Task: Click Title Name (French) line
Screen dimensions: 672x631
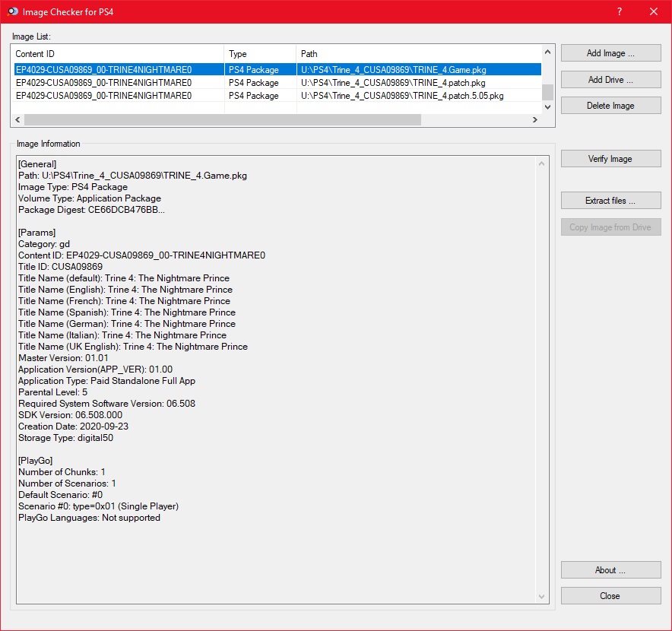Action: (x=124, y=301)
